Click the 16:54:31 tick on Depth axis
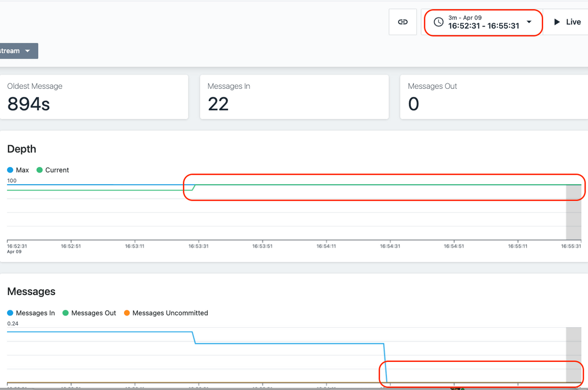 (x=390, y=246)
